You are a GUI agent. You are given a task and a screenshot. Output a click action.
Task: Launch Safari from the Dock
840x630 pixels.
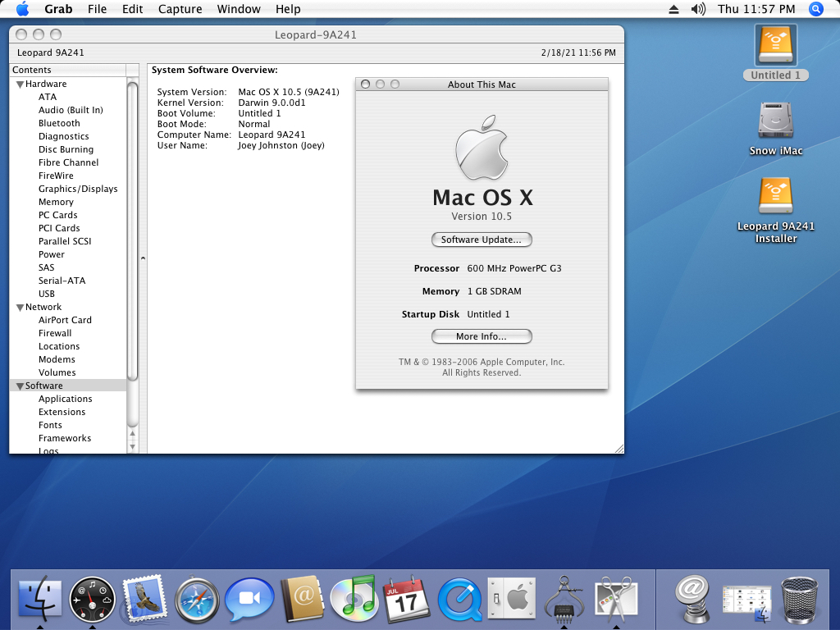197,600
